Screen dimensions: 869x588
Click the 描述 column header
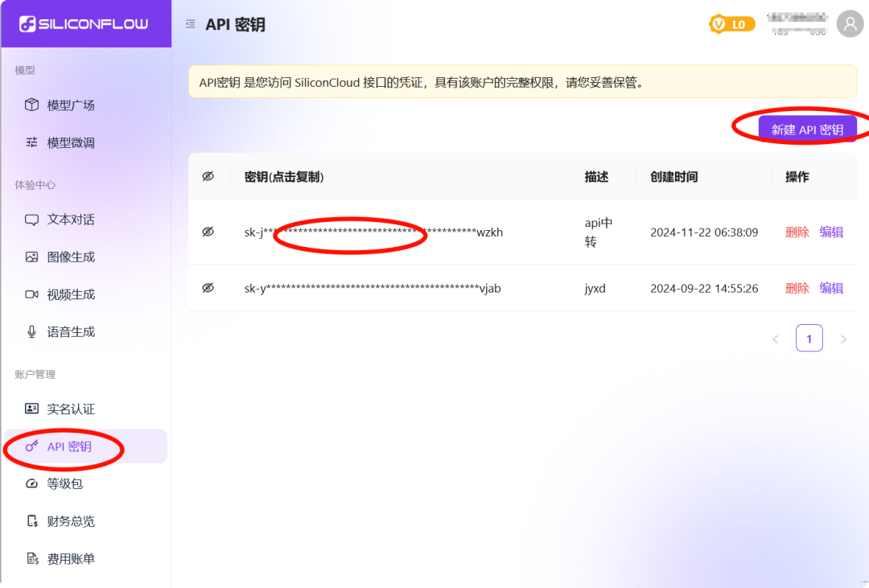point(596,176)
